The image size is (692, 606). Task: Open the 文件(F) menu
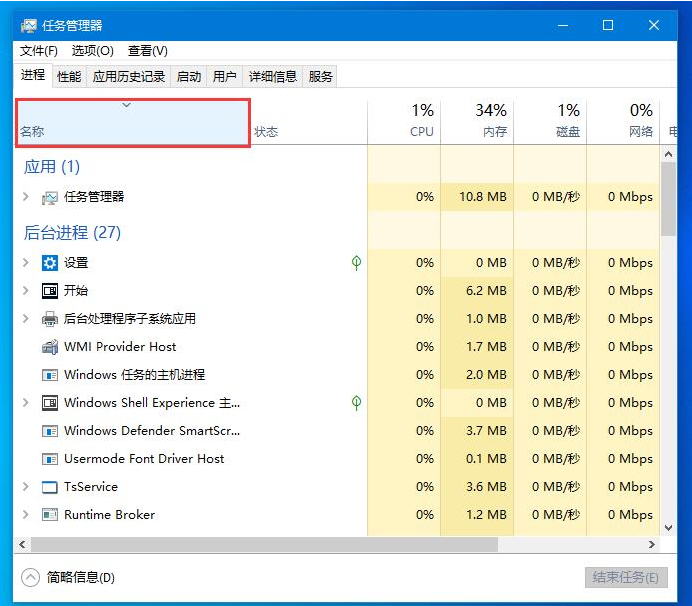39,50
